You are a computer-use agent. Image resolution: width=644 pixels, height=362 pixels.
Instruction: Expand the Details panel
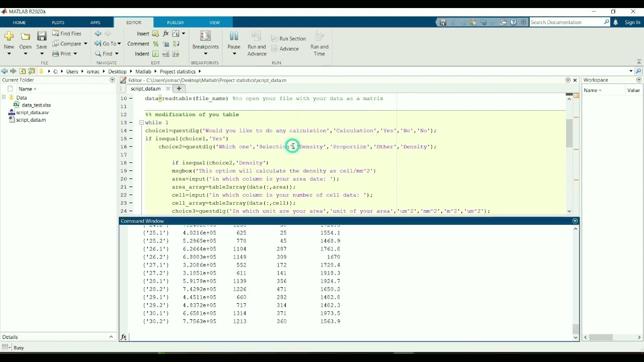111,337
